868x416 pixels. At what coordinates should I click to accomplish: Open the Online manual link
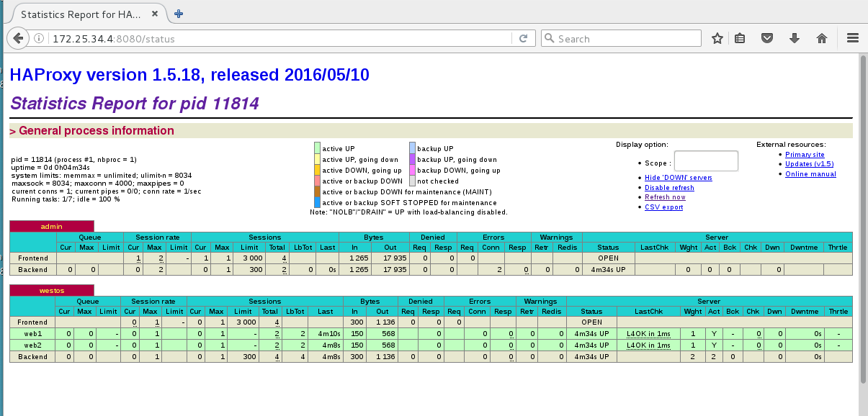coord(810,174)
